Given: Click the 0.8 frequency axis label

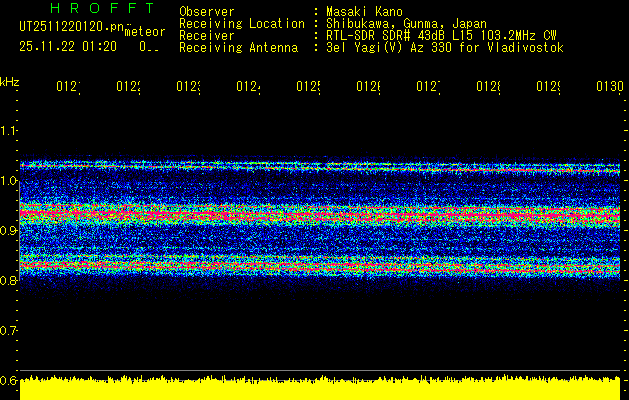Looking at the screenshot, I should (9, 281).
